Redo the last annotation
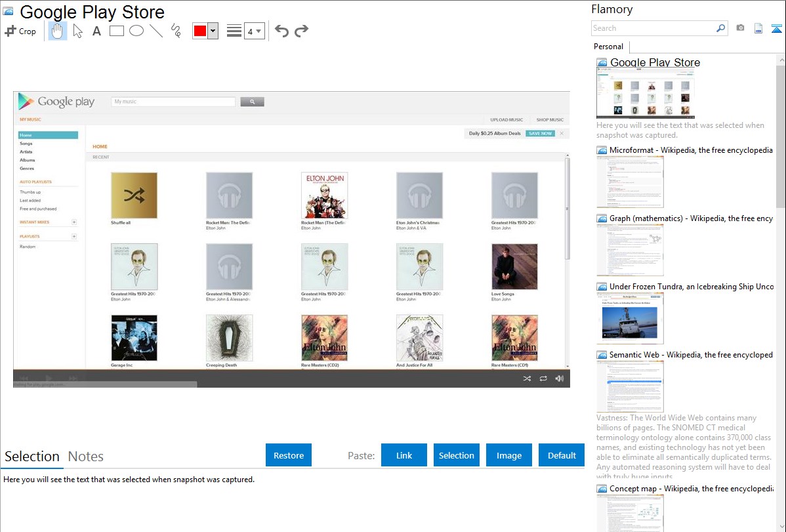786x532 pixels. (x=301, y=31)
